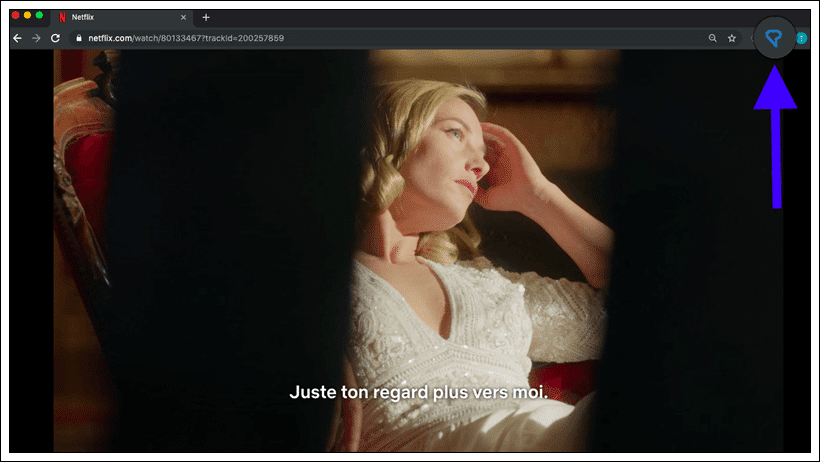
Task: Open the teal browser menu button
Action: click(x=801, y=38)
